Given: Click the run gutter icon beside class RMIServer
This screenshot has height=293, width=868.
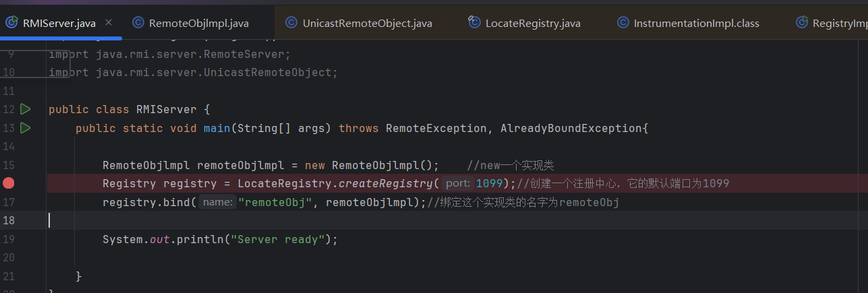Looking at the screenshot, I should pos(26,109).
